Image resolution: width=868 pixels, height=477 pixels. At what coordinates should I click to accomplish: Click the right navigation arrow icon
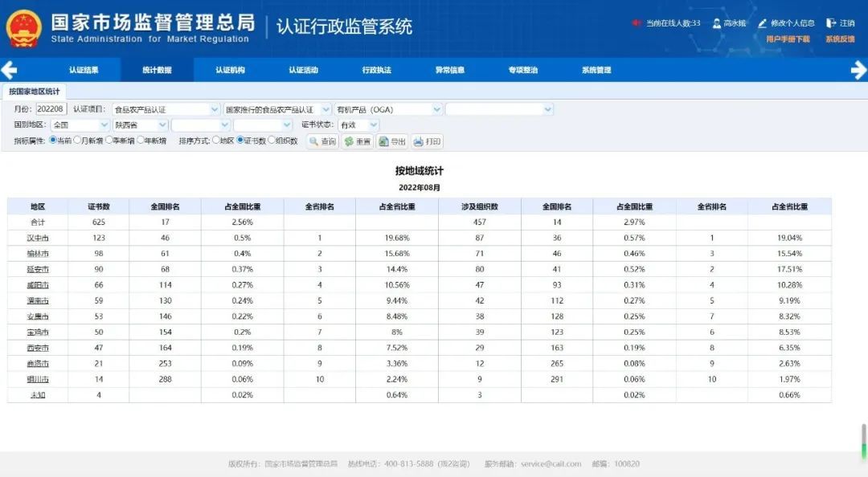click(858, 70)
